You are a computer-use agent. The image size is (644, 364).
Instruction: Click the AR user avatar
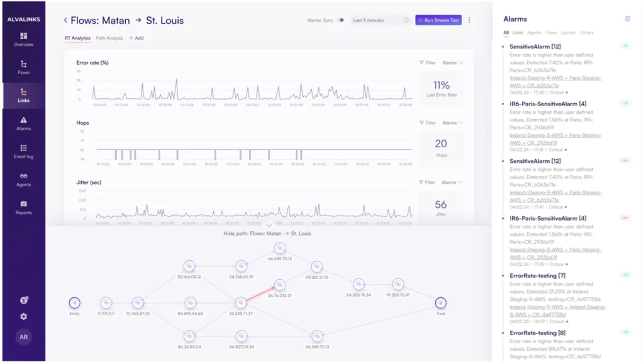[x=23, y=337]
